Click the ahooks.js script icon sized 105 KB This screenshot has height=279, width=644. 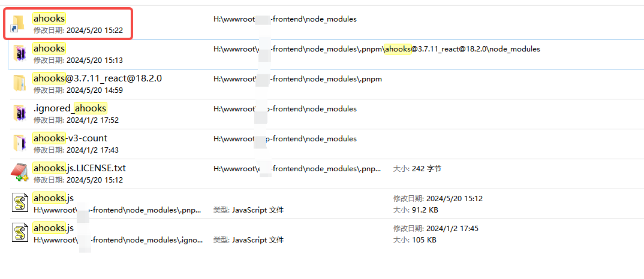pos(20,233)
